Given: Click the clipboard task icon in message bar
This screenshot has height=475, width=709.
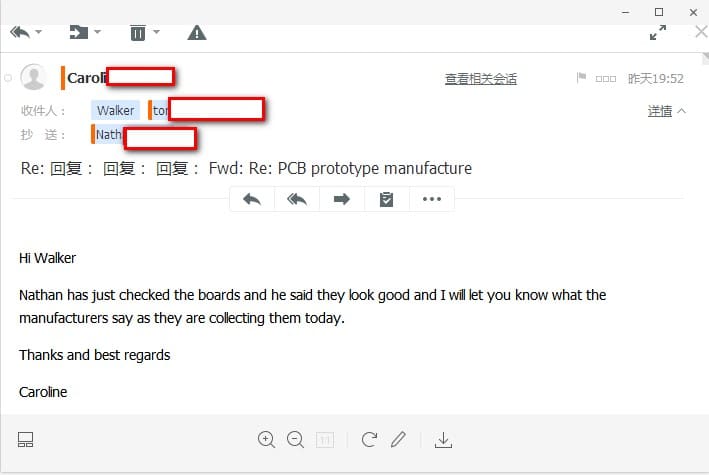Looking at the screenshot, I should coord(386,199).
